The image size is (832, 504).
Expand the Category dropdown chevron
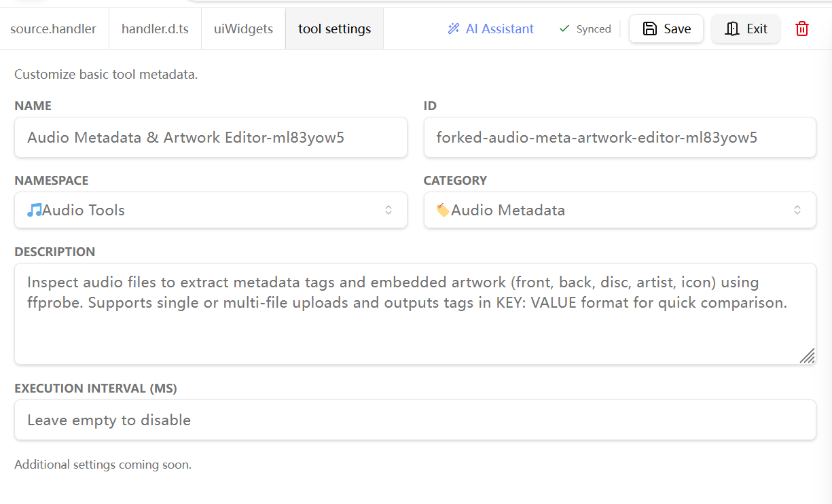coord(797,210)
